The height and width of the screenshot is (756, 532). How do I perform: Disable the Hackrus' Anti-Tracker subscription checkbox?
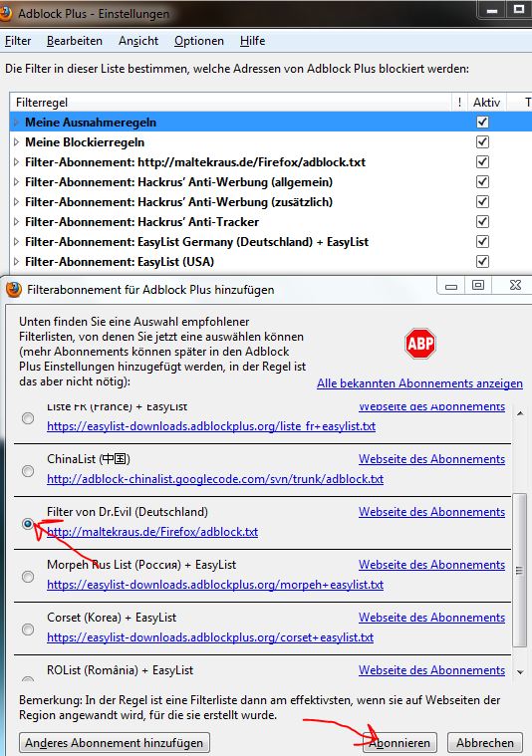[x=482, y=222]
